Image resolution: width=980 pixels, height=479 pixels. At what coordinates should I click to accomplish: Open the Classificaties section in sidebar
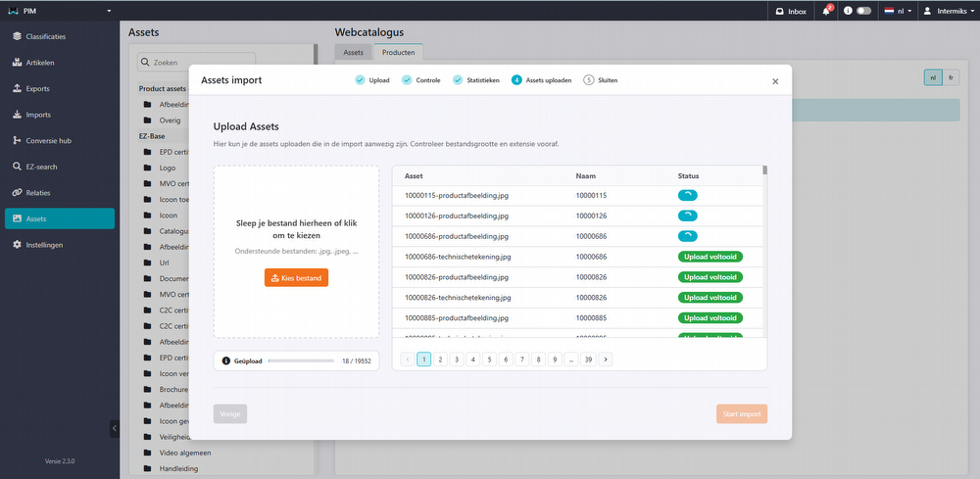[45, 36]
